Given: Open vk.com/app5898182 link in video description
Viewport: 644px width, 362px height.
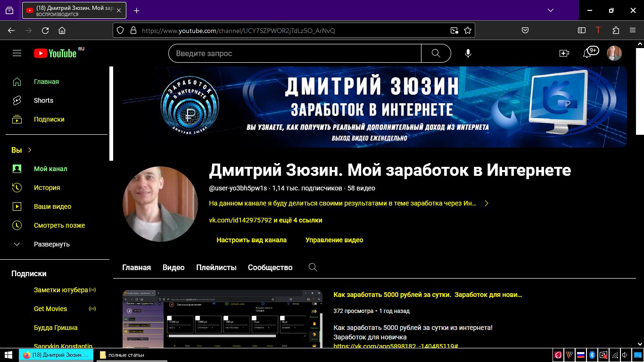Looking at the screenshot, I should point(396,346).
